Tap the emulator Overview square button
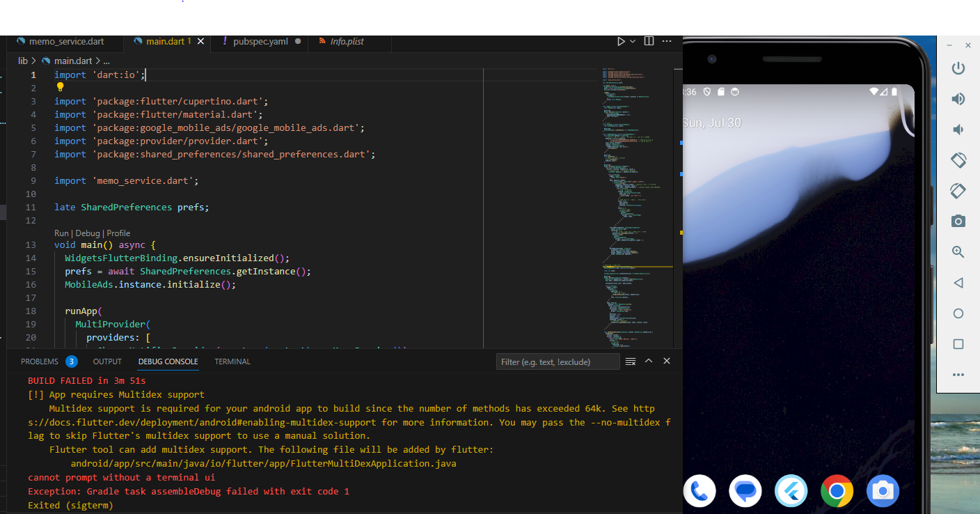The height and width of the screenshot is (514, 980). [x=958, y=344]
